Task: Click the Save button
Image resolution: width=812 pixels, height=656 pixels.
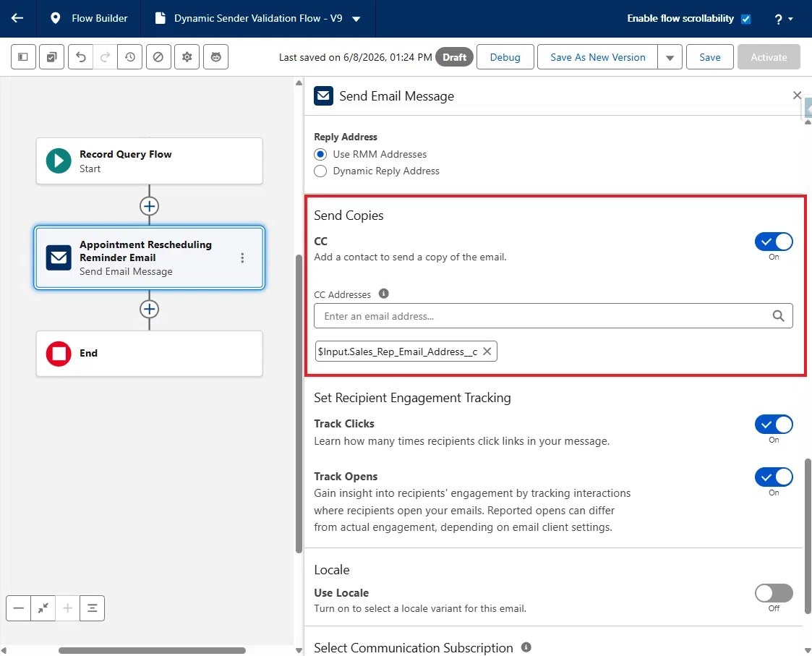Action: (709, 57)
